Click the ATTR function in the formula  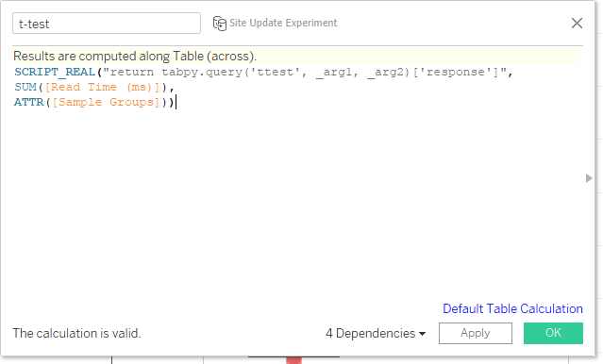29,102
